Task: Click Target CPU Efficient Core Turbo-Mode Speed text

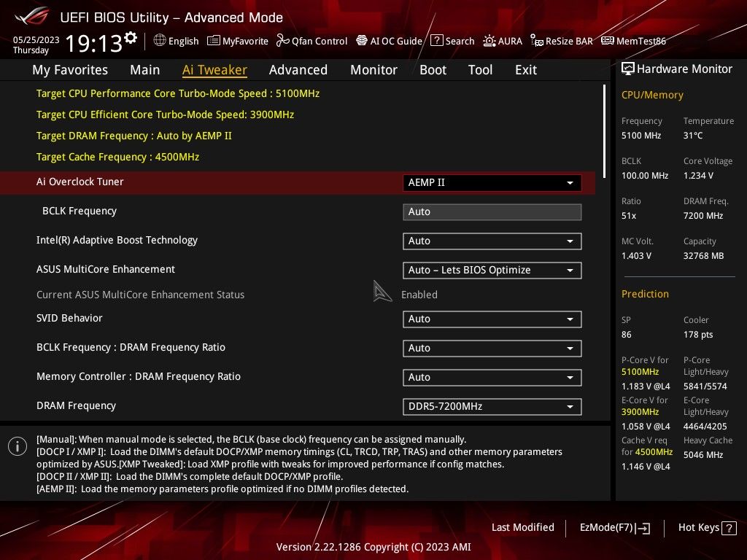Action: (165, 114)
